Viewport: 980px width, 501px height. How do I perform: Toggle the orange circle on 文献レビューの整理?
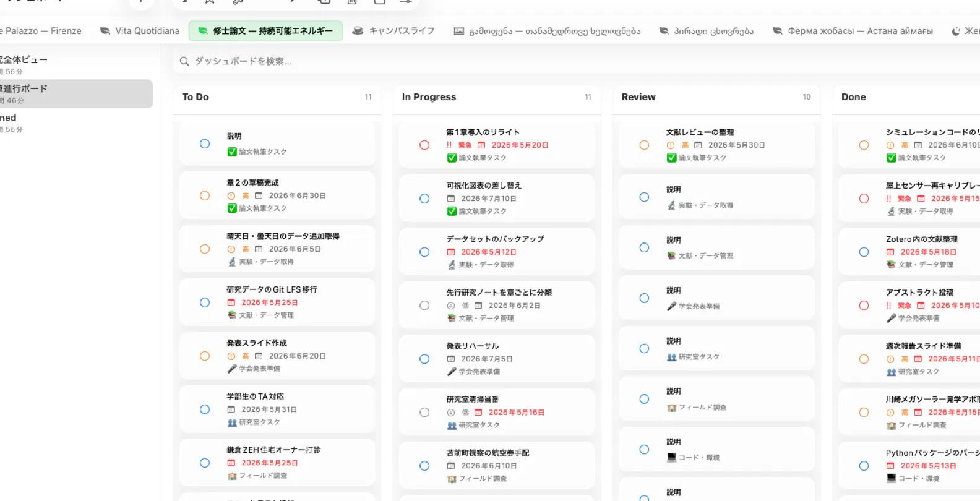tap(644, 145)
